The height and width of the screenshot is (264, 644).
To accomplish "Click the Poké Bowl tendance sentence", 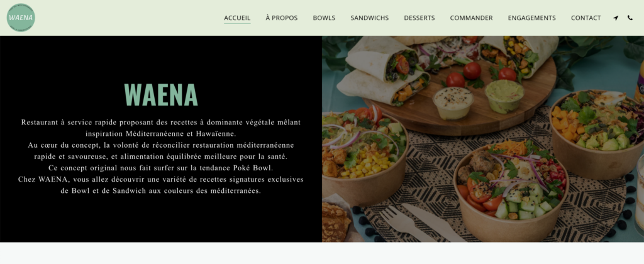I will point(160,168).
